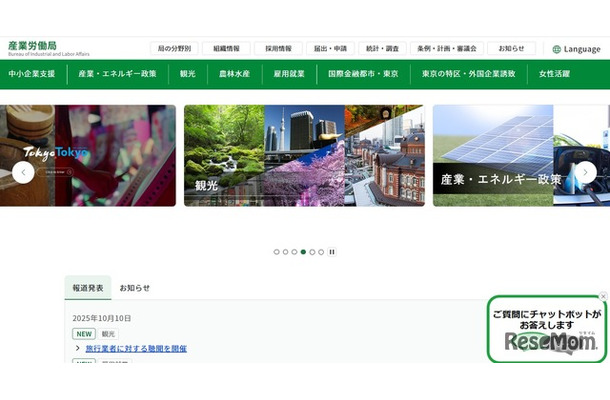Select the second carousel indicator dot
The image size is (610, 400).
coord(286,252)
